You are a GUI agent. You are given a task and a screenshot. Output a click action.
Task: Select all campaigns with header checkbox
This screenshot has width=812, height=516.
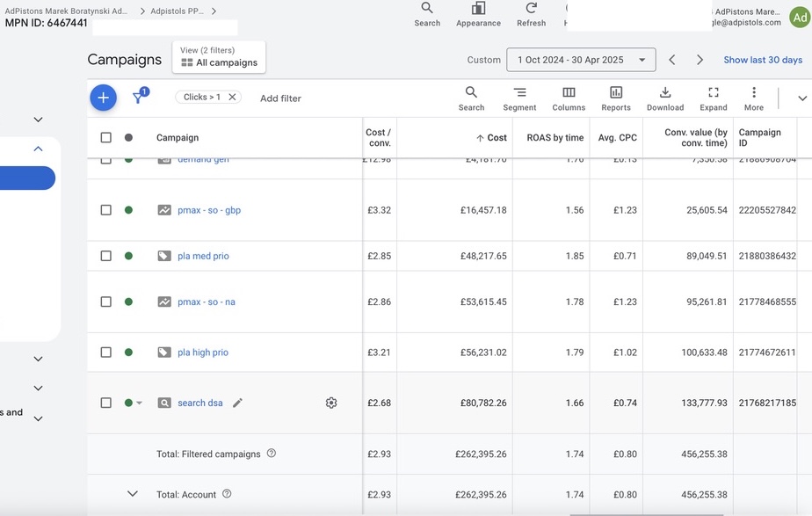[x=105, y=137]
